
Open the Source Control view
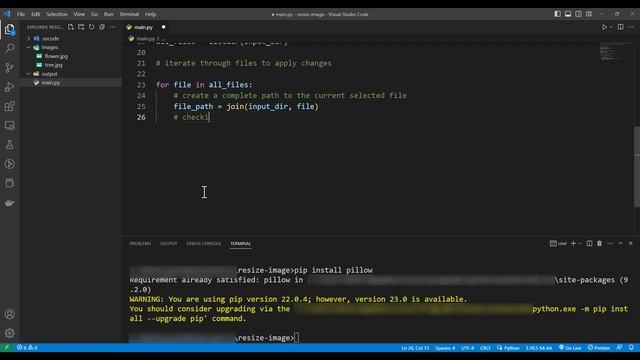9,67
